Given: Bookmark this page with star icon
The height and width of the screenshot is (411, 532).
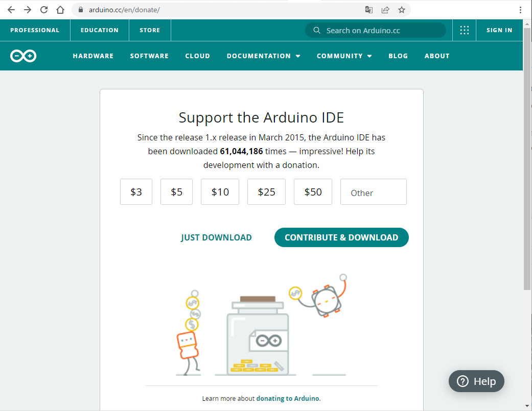Looking at the screenshot, I should click(x=402, y=10).
